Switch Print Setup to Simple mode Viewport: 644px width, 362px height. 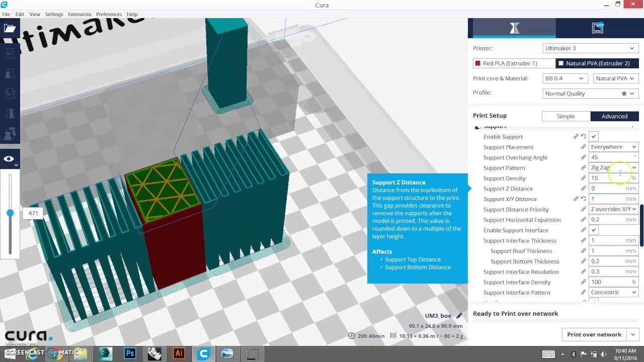tap(566, 116)
